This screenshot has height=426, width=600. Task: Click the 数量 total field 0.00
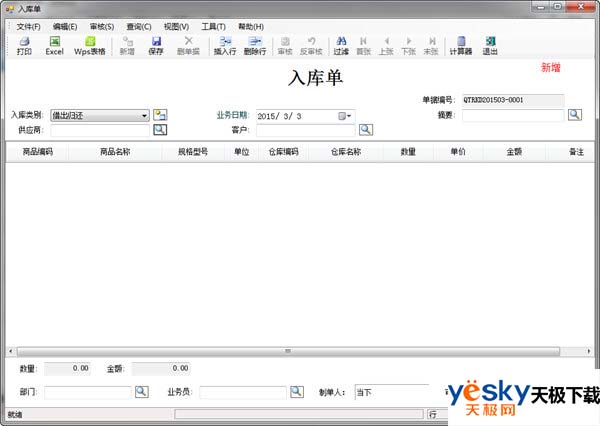[67, 369]
